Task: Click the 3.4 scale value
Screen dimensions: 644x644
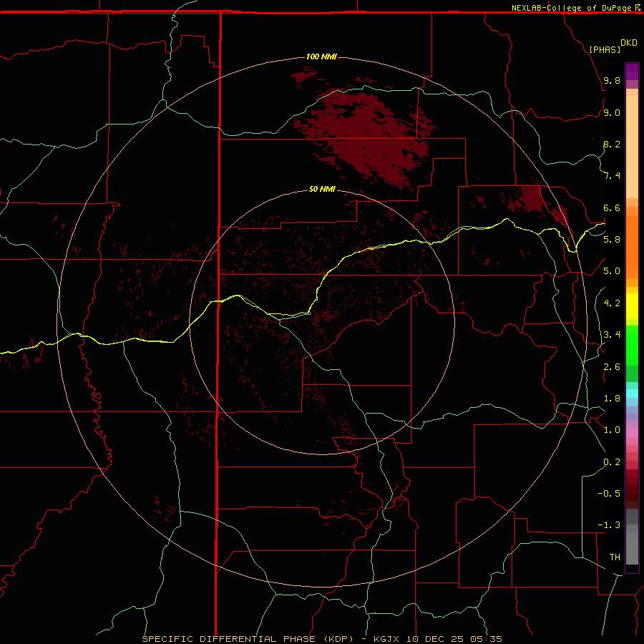Action: coord(612,335)
